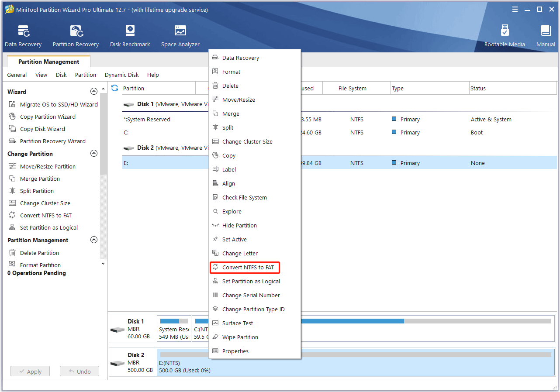
Task: Open the Space Analyzer tool
Action: click(x=180, y=31)
